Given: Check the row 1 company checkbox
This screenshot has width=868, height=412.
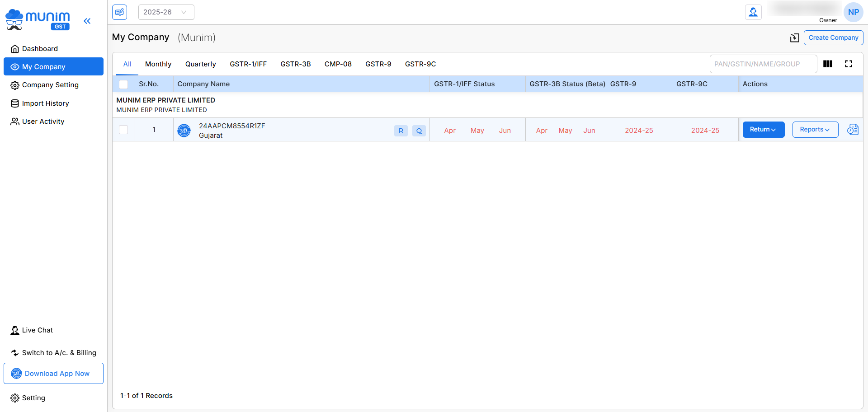Looking at the screenshot, I should click(x=123, y=130).
